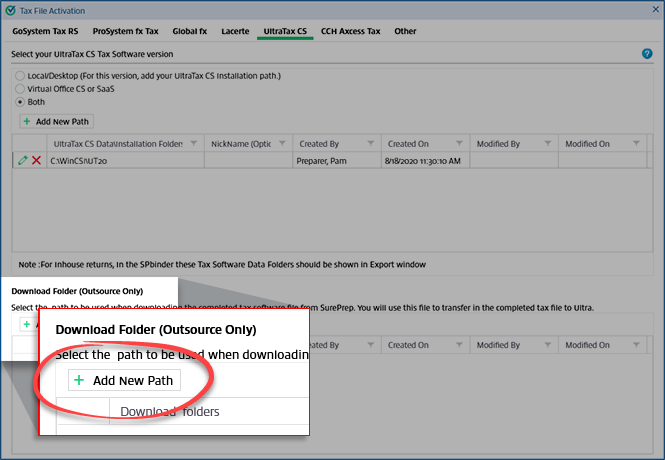Go to the CCH Axcess Tax tab
Viewport: 665px width, 460px height.
[350, 31]
